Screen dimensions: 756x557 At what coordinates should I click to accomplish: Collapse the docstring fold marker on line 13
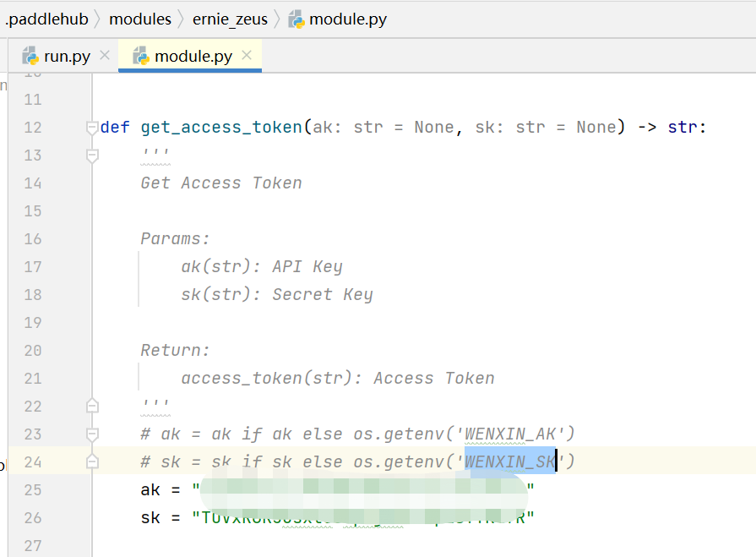click(x=92, y=156)
